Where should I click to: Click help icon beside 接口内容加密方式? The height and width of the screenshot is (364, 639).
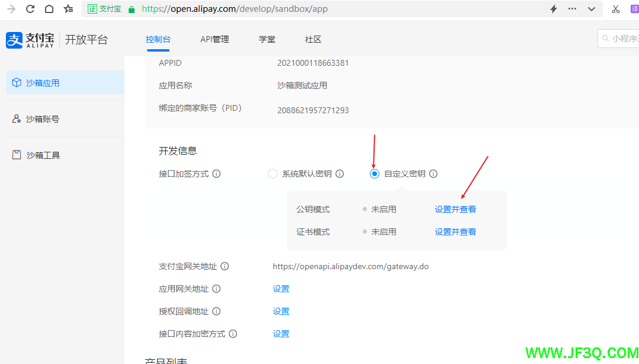tap(233, 334)
